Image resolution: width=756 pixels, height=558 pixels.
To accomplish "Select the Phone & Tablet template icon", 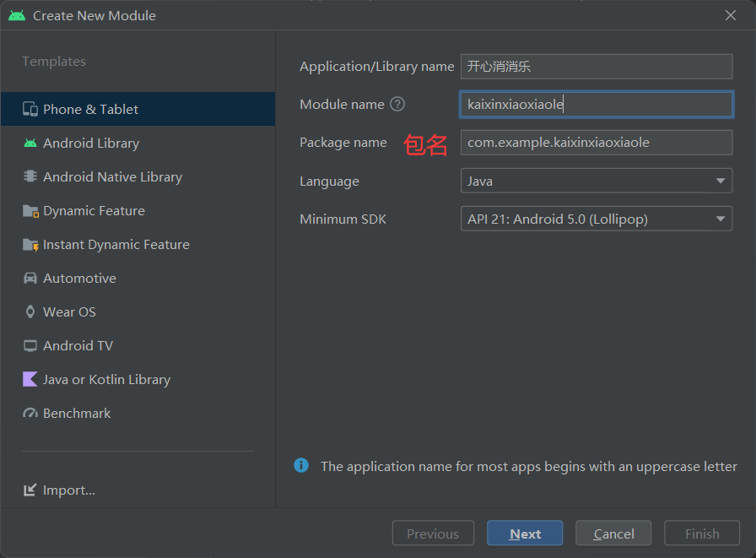I will [30, 110].
